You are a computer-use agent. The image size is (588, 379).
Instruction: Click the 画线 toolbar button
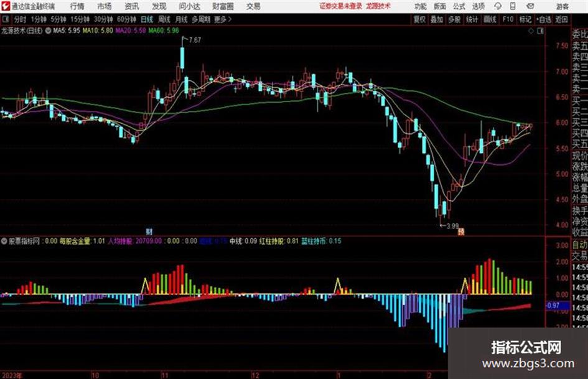(490, 19)
